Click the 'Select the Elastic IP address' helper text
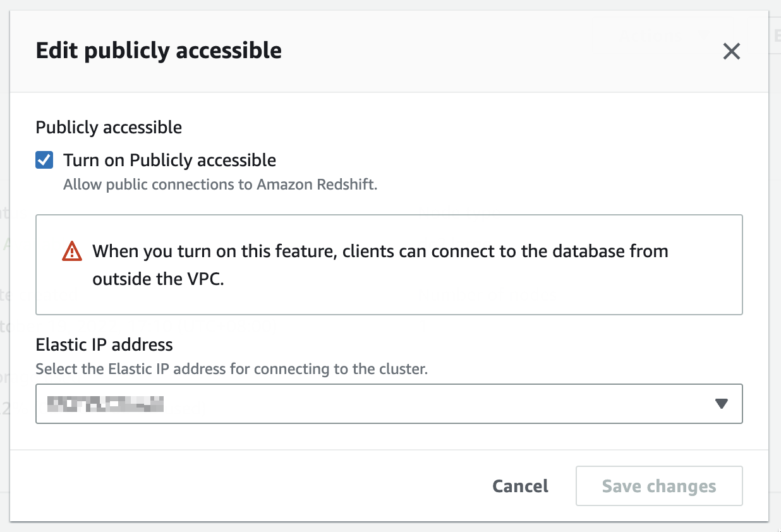Viewport: 781px width, 532px height. click(x=231, y=369)
